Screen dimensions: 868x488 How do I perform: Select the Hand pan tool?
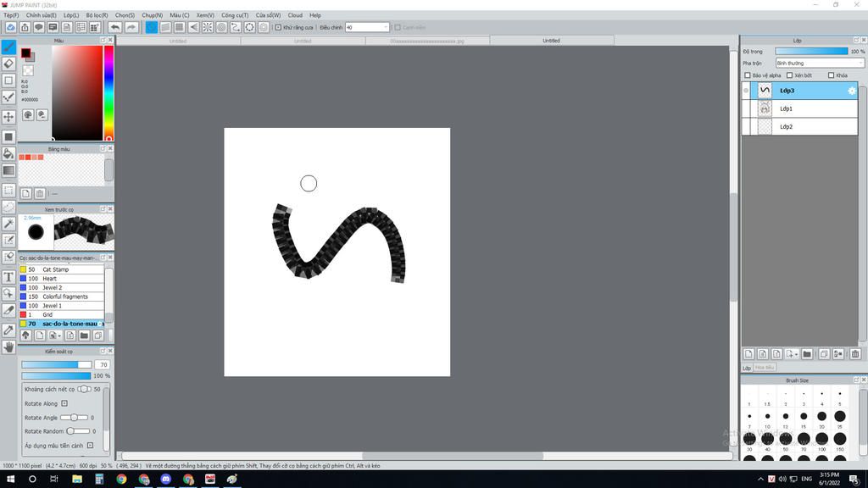click(8, 347)
